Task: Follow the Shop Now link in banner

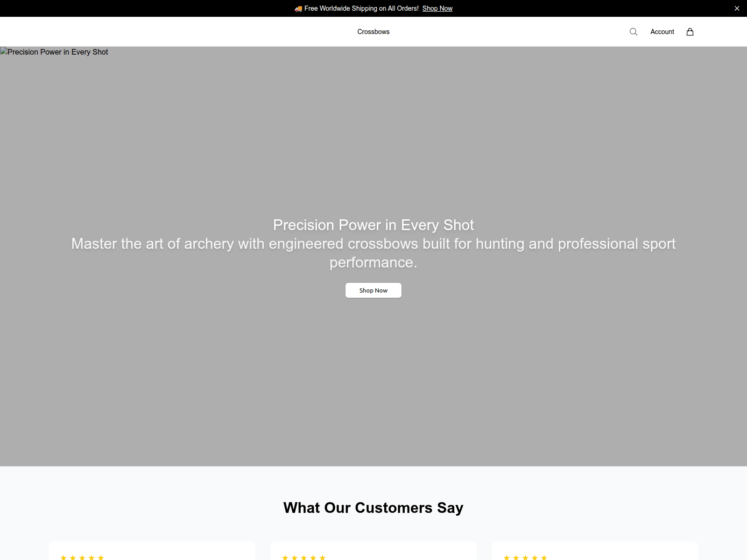Action: click(437, 8)
